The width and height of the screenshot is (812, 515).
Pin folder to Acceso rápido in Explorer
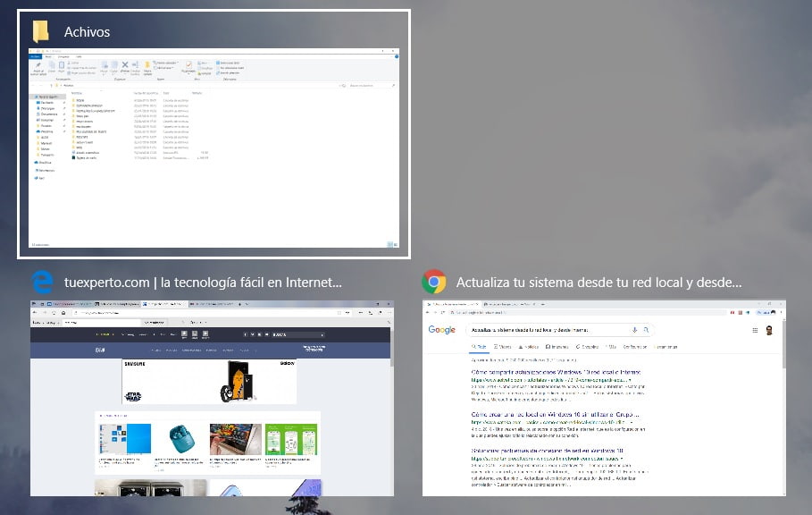point(38,65)
